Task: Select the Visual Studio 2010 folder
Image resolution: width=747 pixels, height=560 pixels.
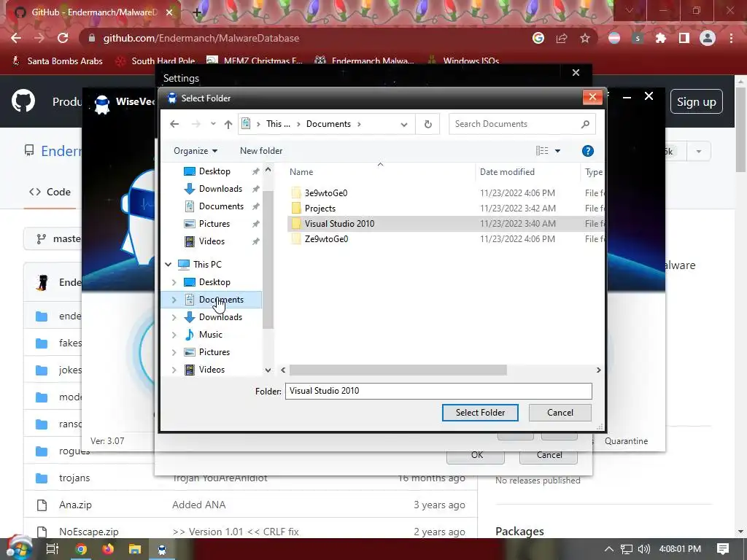Action: [339, 223]
